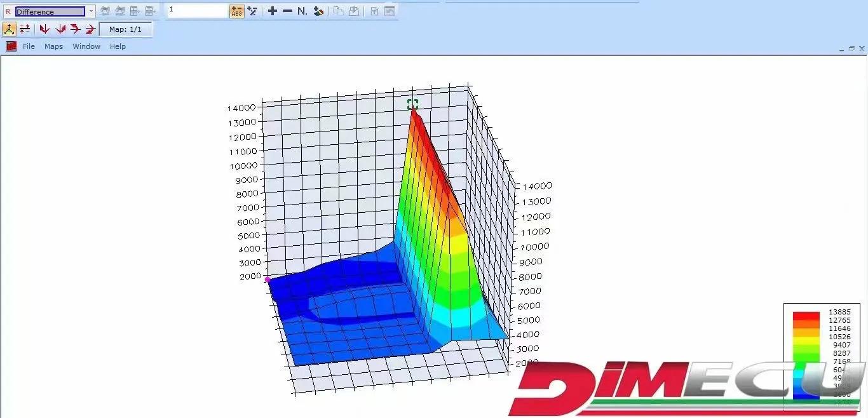
Task: Click the 14000 label on the left axis
Action: click(x=241, y=108)
